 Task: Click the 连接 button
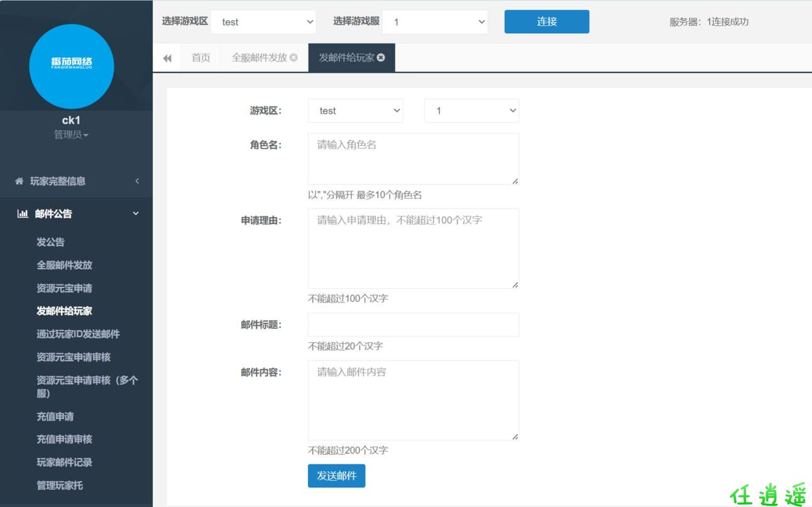(546, 21)
